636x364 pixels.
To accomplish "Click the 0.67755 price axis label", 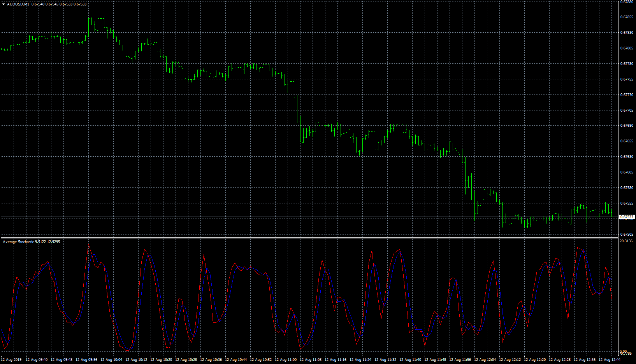I will click(x=627, y=79).
